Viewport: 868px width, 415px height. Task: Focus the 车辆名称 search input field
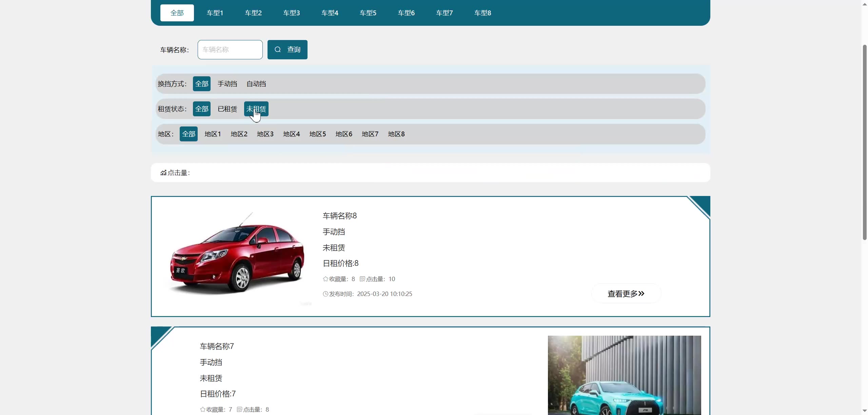(x=230, y=50)
